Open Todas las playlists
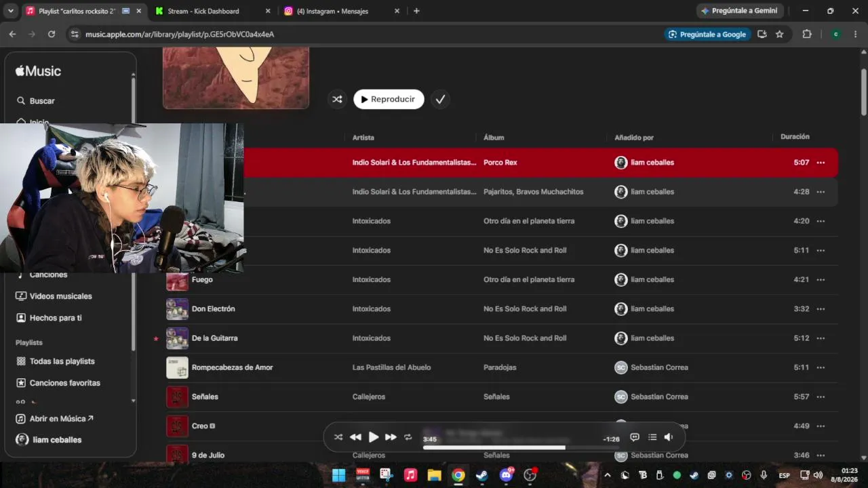 point(62,361)
